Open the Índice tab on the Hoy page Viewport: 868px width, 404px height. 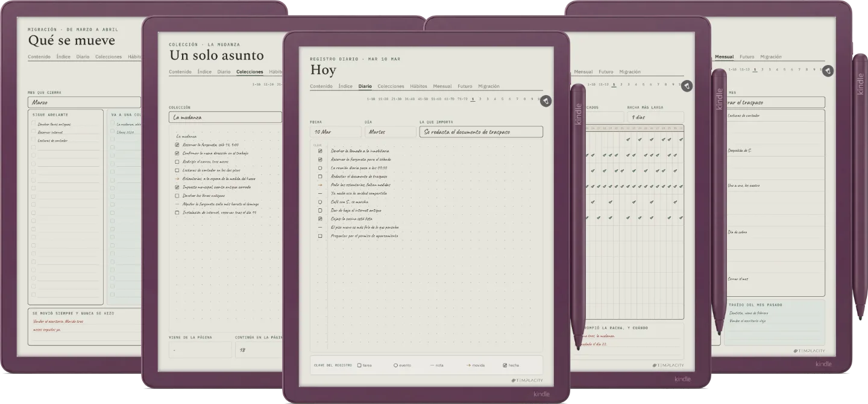(x=345, y=86)
